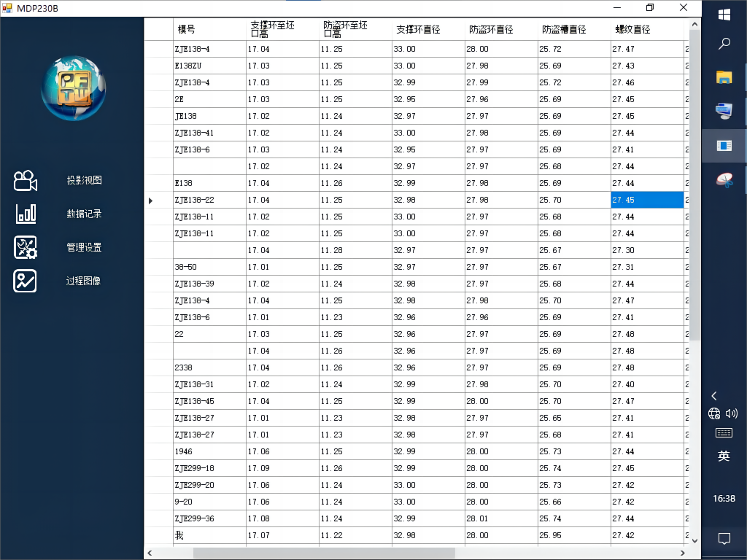Sort by 防盗环直径 column header
Screen dimensions: 747x560
point(501,29)
